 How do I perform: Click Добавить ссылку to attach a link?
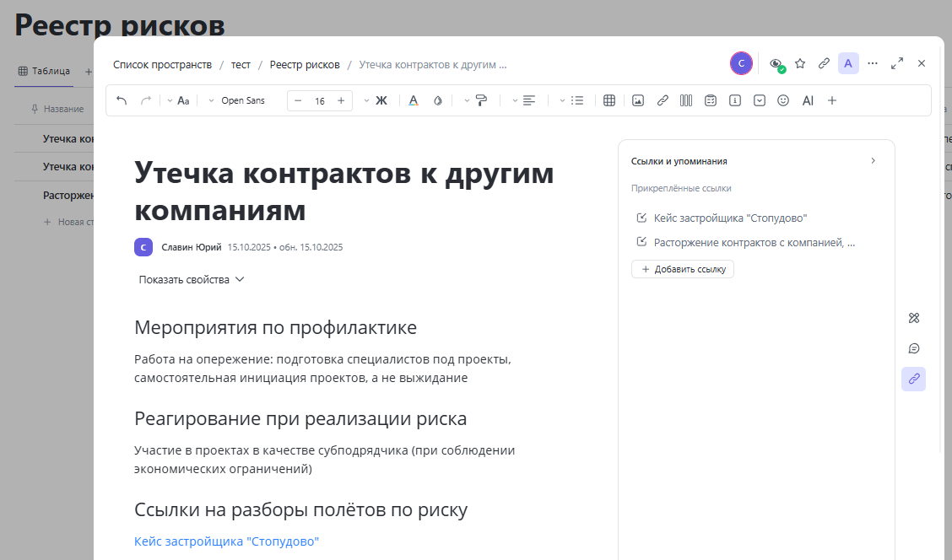(682, 268)
